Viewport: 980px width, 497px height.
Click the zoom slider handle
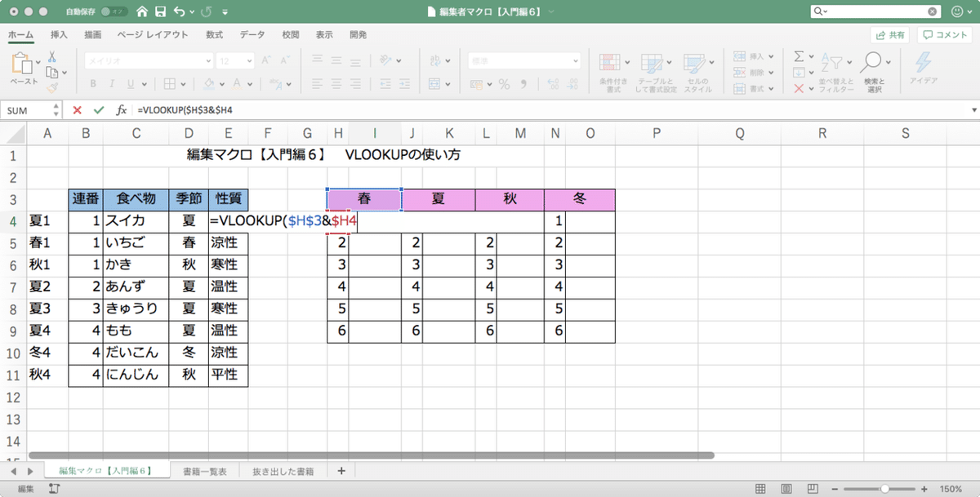(x=885, y=488)
